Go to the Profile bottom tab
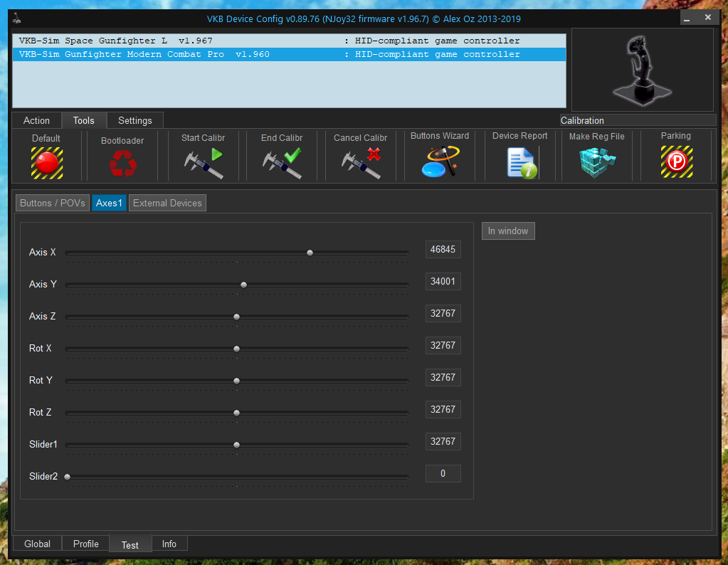728x565 pixels. coord(86,544)
